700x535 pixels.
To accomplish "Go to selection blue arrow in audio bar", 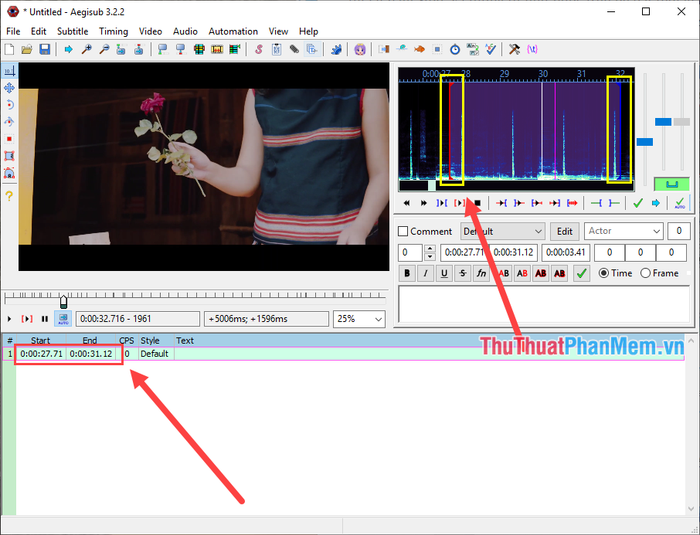I will point(656,203).
